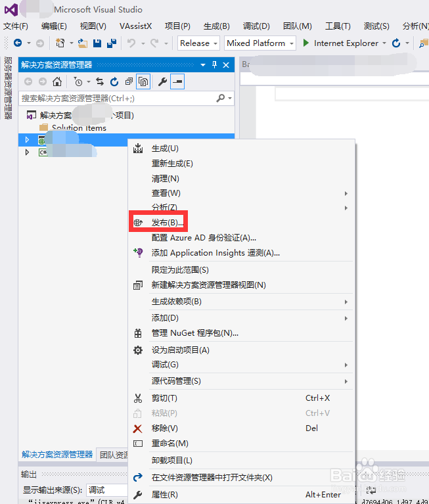The height and width of the screenshot is (504, 429).
Task: Expand the C# project node
Action: click(x=28, y=152)
